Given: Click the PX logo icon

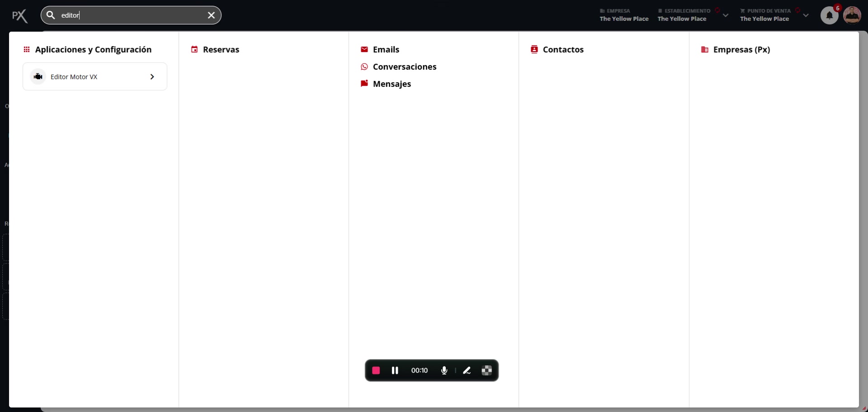Looking at the screenshot, I should pos(19,16).
